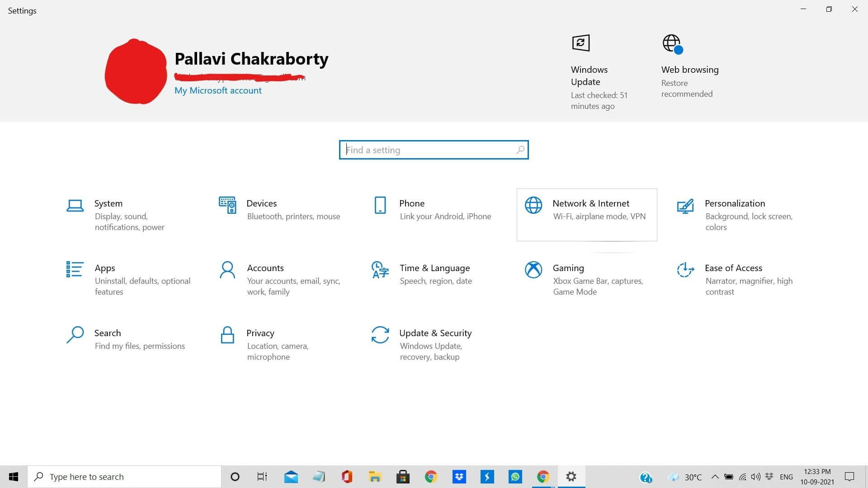Open Search settings magnifier icon
868x488 pixels.
pyautogui.click(x=75, y=335)
